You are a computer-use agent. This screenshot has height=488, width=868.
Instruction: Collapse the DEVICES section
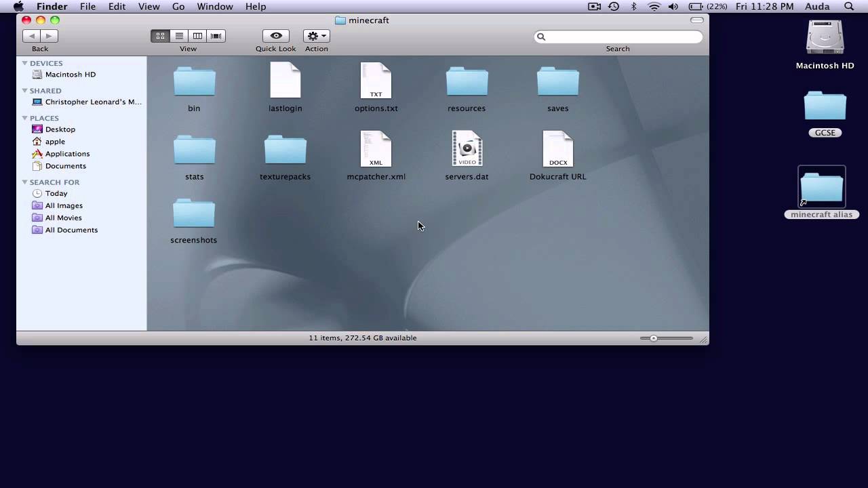(24, 63)
